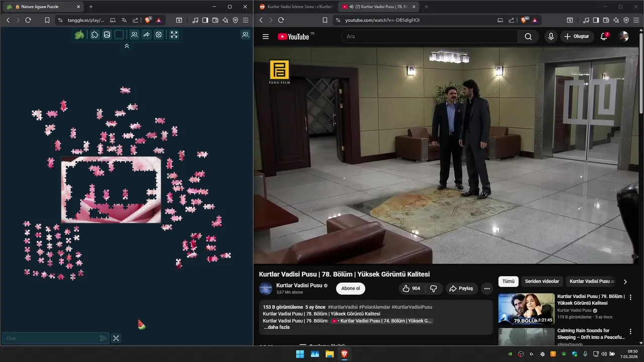The height and width of the screenshot is (362, 644).
Task: Click the YouTube 'Ara' search field
Action: tap(430, 36)
